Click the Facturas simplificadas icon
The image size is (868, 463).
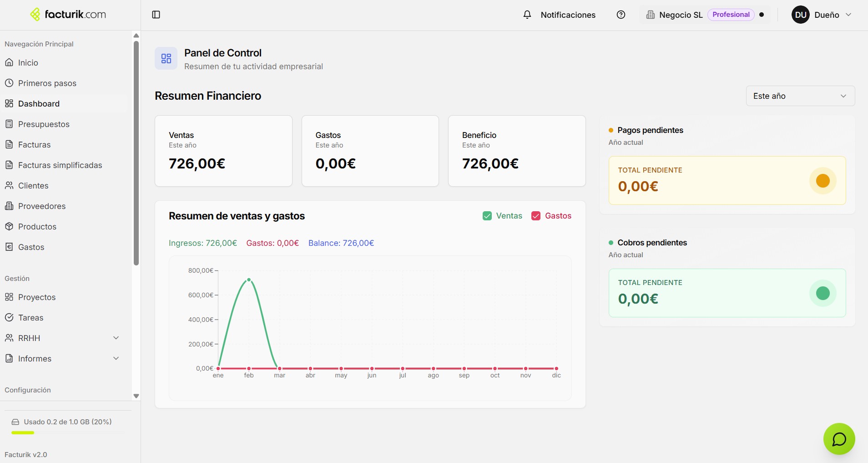[9, 165]
